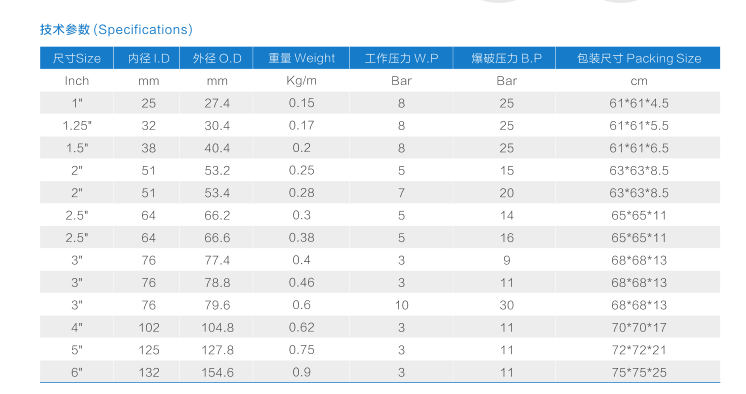This screenshot has width=746, height=394.
Task: Select the 重量 Weight column header
Action: (x=301, y=58)
